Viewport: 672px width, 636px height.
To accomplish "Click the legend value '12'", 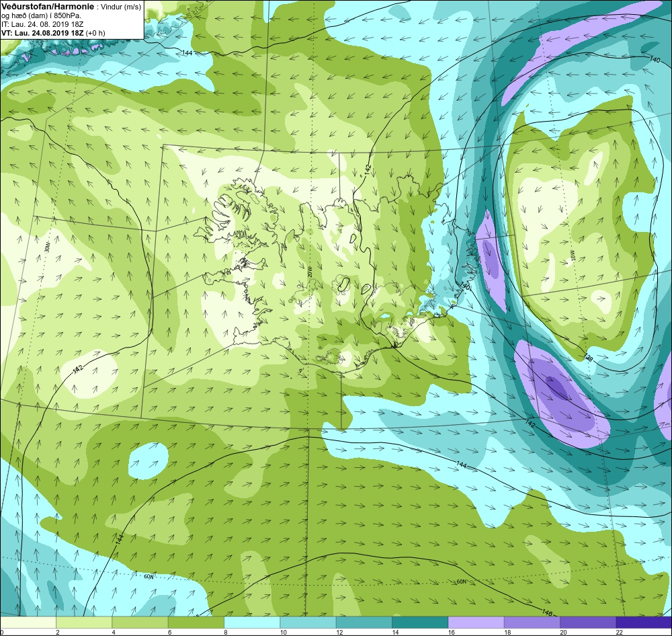I will click(339, 632).
